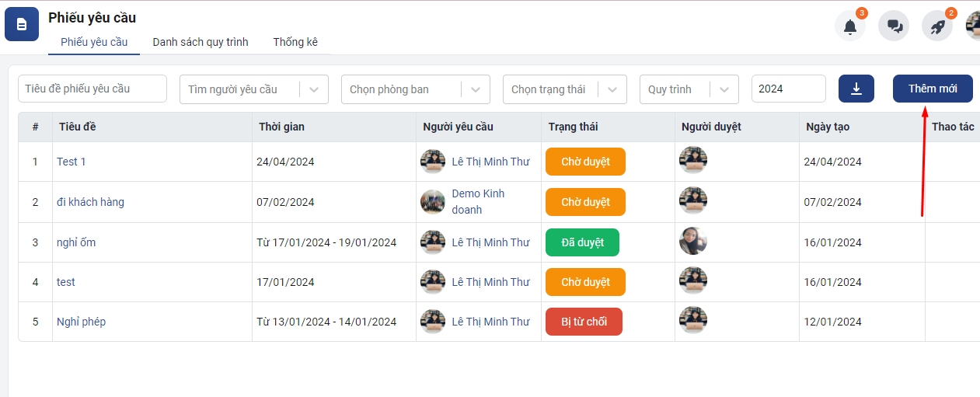This screenshot has width=980, height=397.
Task: Open the Danh sách quy trình tab
Action: point(201,42)
